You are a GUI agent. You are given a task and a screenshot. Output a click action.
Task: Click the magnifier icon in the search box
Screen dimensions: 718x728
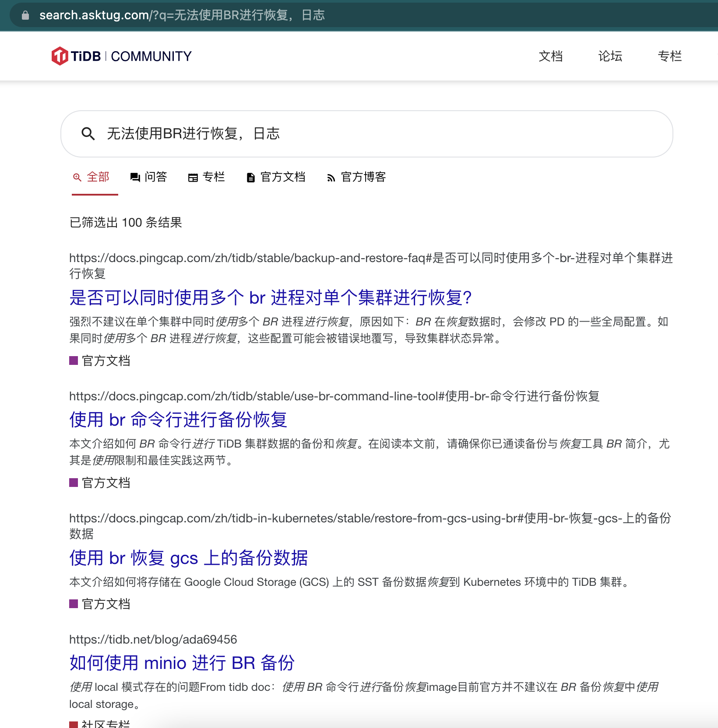pyautogui.click(x=88, y=133)
